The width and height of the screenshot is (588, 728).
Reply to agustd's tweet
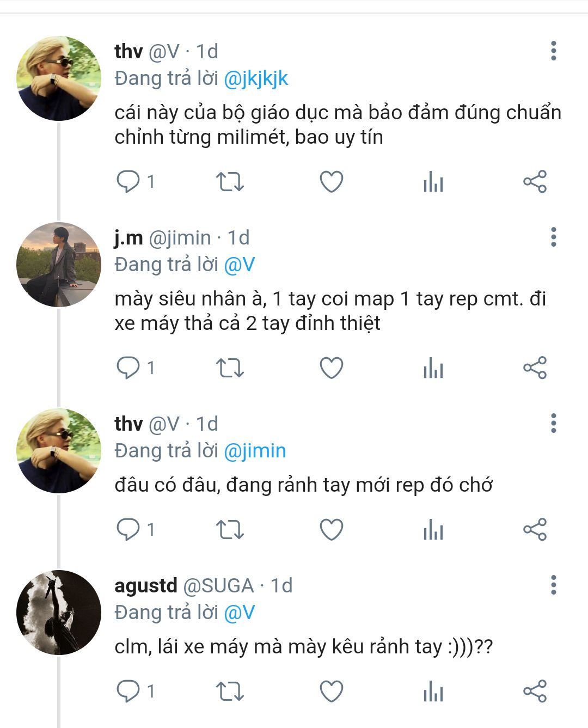coord(128,692)
